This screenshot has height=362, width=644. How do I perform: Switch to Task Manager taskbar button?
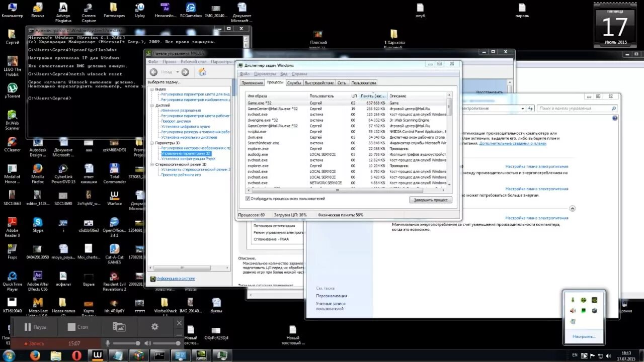pos(221,355)
